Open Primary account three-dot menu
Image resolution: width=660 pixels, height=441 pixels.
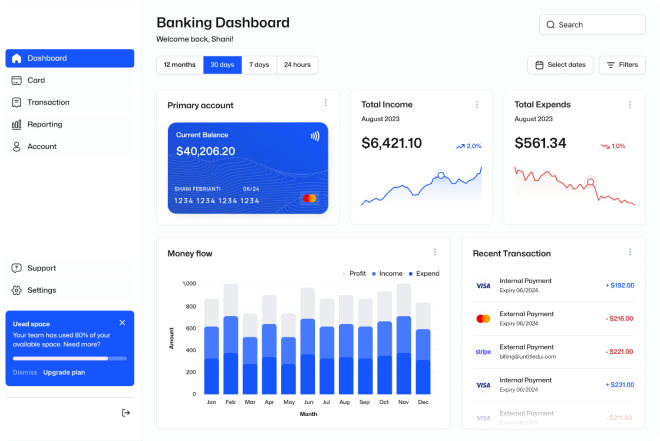(x=325, y=103)
